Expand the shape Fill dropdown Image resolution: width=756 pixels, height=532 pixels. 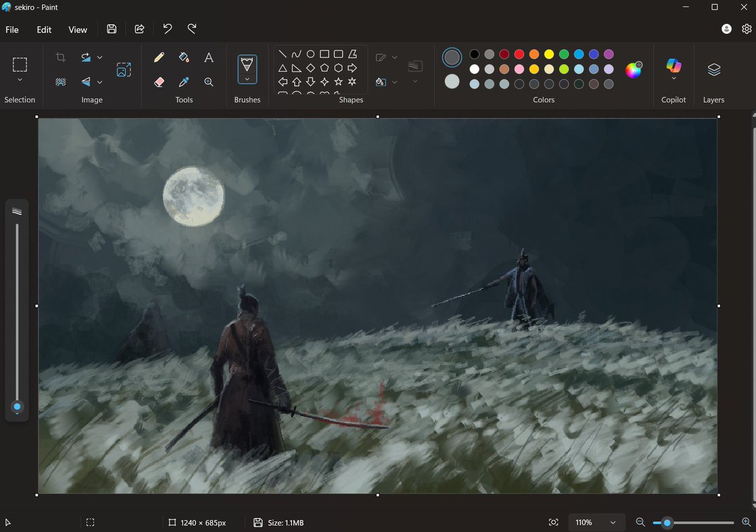click(x=394, y=82)
